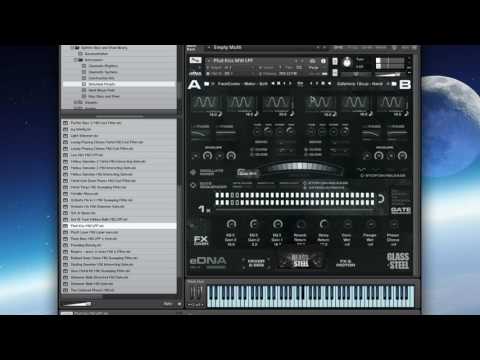This screenshot has height=360, width=480.
Task: Click the oscillate mixer crossfader arc
Action: click(300, 167)
